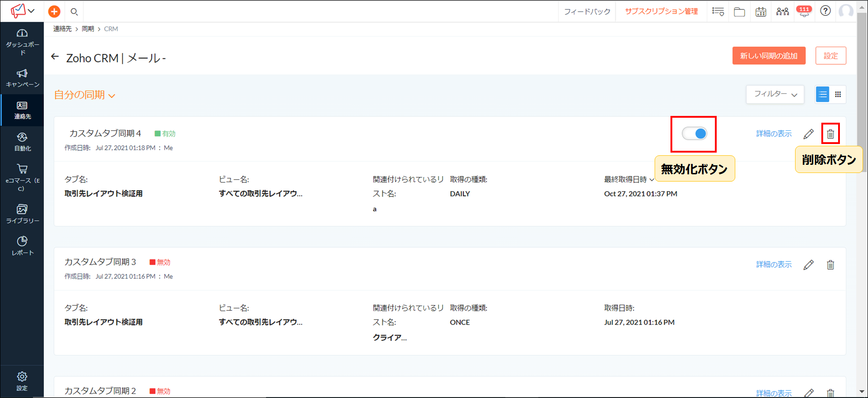Viewport: 868px width, 398px height.
Task: Open the user profile avatar
Action: [x=846, y=11]
